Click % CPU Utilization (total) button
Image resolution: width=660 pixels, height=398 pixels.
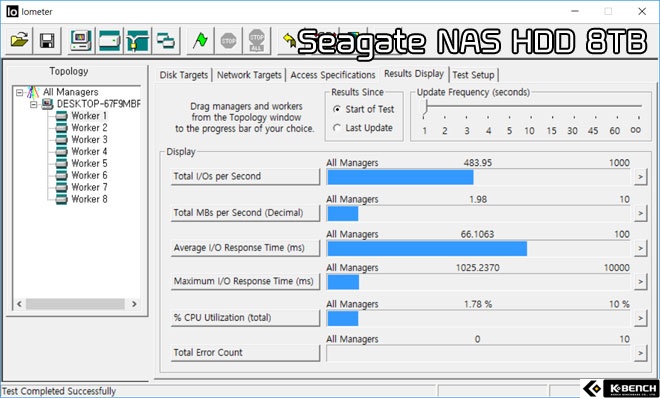tap(245, 318)
